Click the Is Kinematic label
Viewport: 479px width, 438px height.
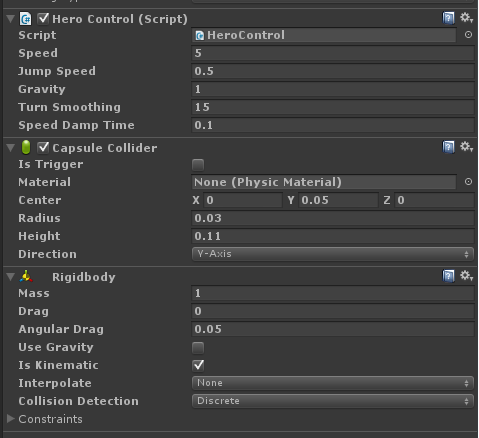58,365
